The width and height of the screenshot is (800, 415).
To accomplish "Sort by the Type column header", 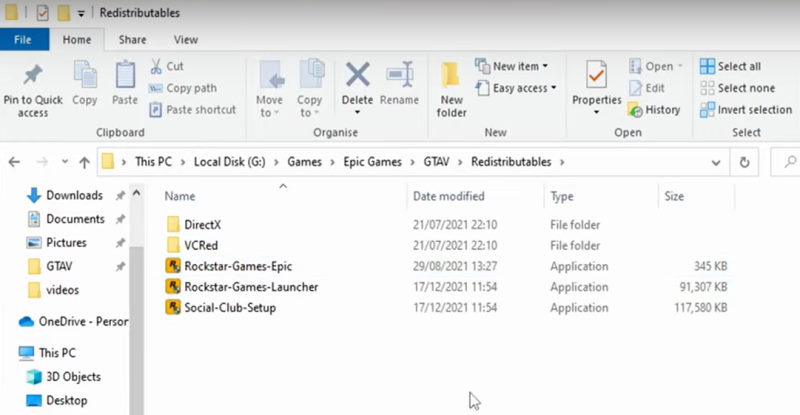I will pyautogui.click(x=562, y=197).
